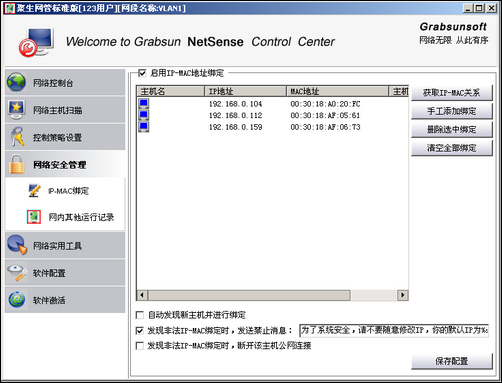Click the padlock icon for 网络安全管理
The height and width of the screenshot is (383, 502).
pos(17,164)
